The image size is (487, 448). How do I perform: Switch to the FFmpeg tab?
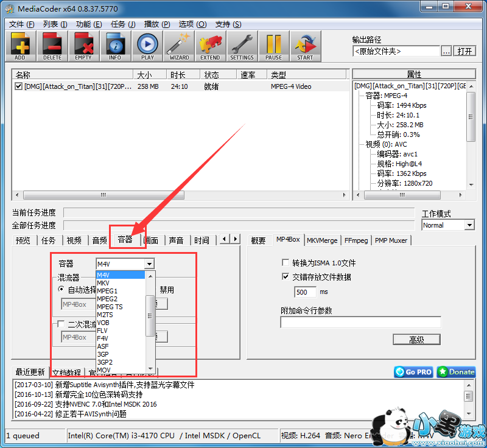(x=356, y=240)
